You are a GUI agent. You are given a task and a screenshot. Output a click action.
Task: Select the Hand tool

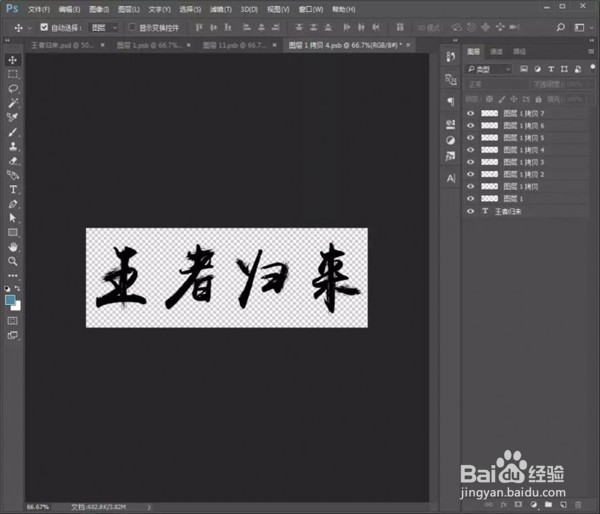coord(13,247)
